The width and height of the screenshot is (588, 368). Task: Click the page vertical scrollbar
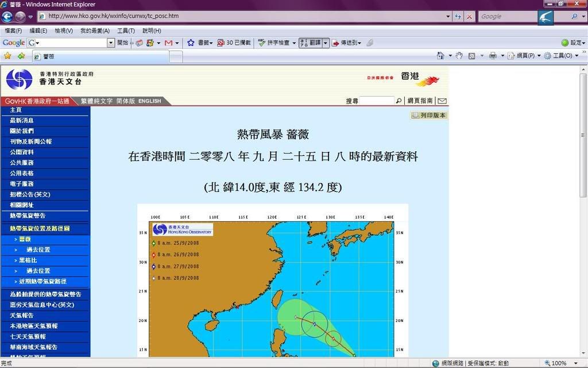[583, 172]
